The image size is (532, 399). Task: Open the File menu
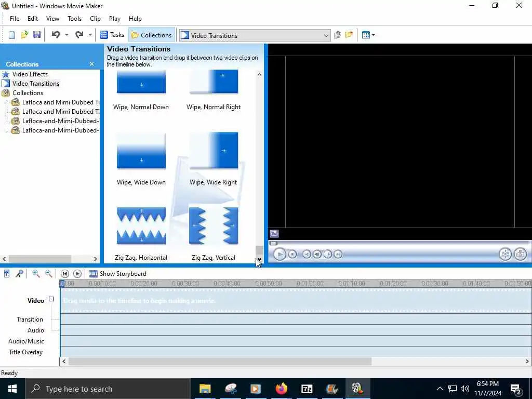15,19
